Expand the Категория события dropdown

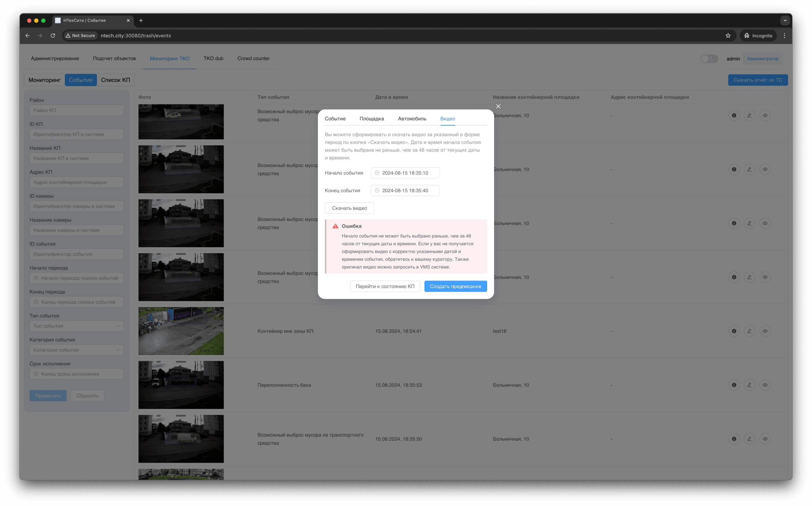[77, 350]
